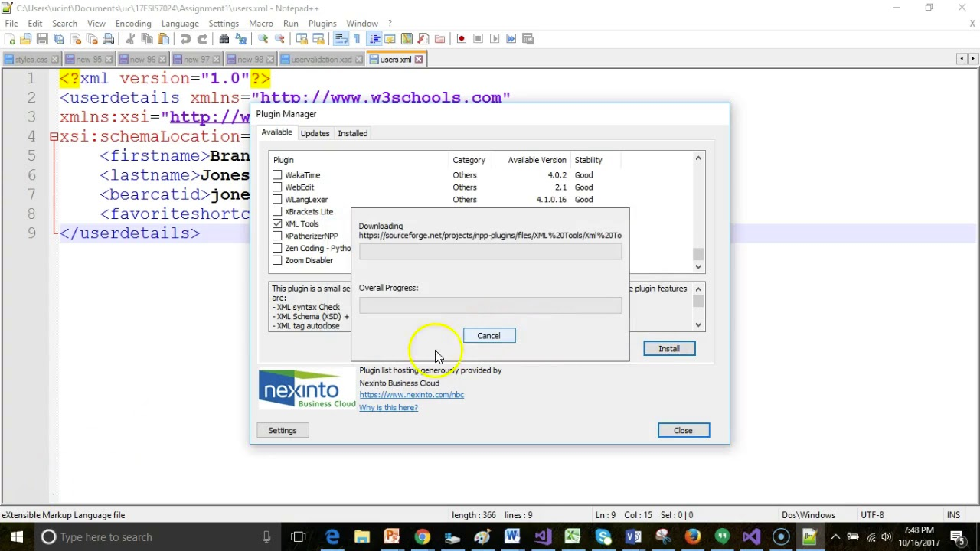Screen dimensions: 980x551
Task: Click the Zoom In magnifier icon
Action: pyautogui.click(x=263, y=39)
